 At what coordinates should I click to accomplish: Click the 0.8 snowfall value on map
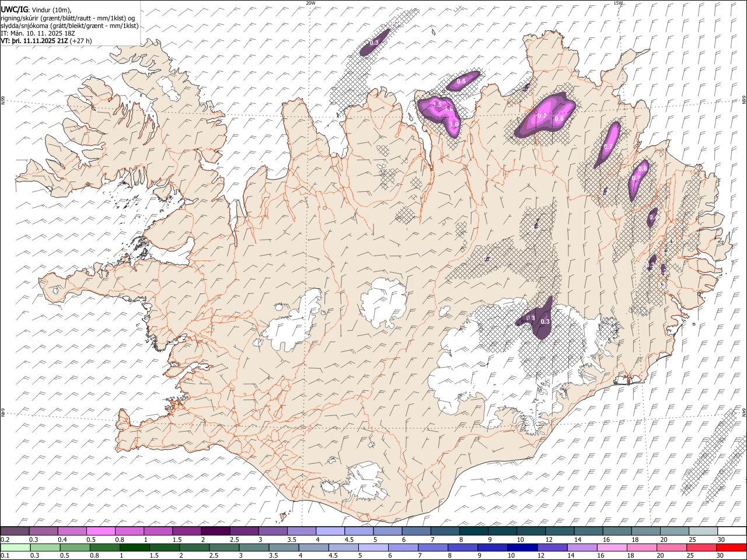pyautogui.click(x=559, y=118)
